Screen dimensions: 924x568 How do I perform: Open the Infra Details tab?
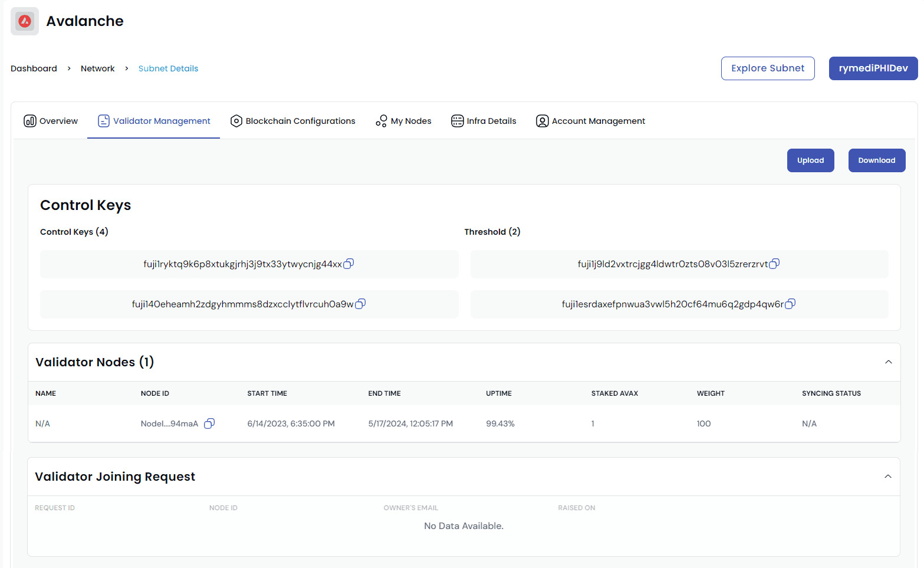point(484,121)
